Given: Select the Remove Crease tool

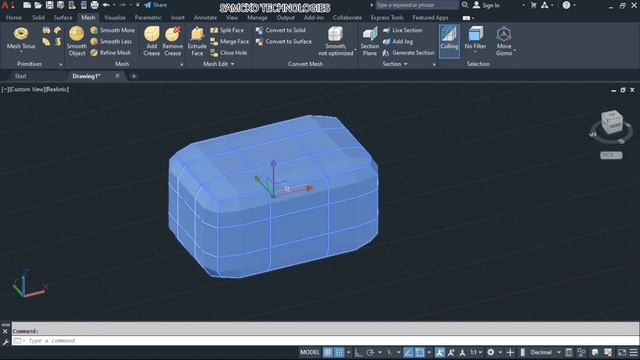Looking at the screenshot, I should pyautogui.click(x=172, y=40).
